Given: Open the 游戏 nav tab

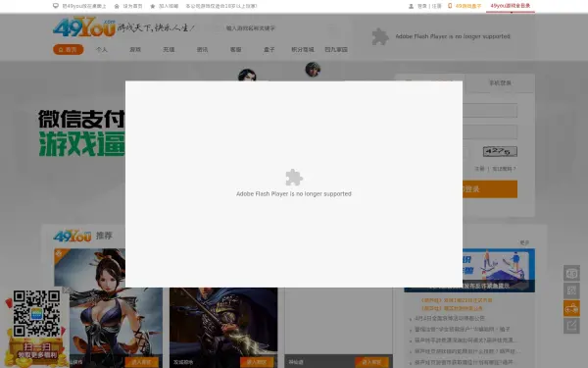Looking at the screenshot, I should (x=135, y=50).
